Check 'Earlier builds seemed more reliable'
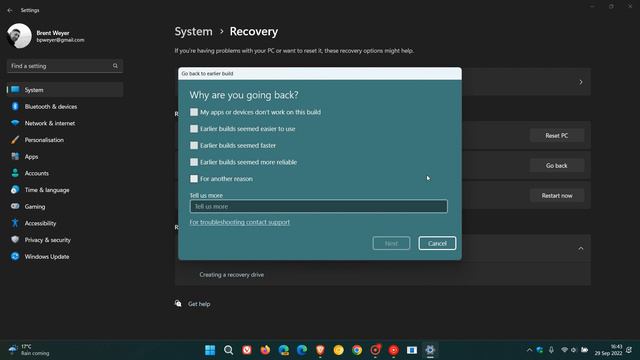 tap(194, 162)
